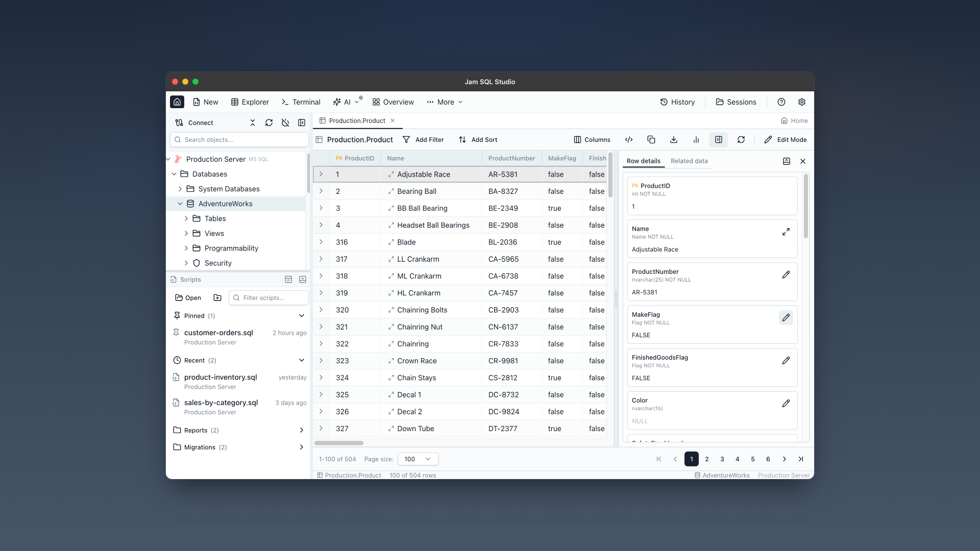980x551 pixels.
Task: Click the download/export data icon
Action: tap(673, 139)
